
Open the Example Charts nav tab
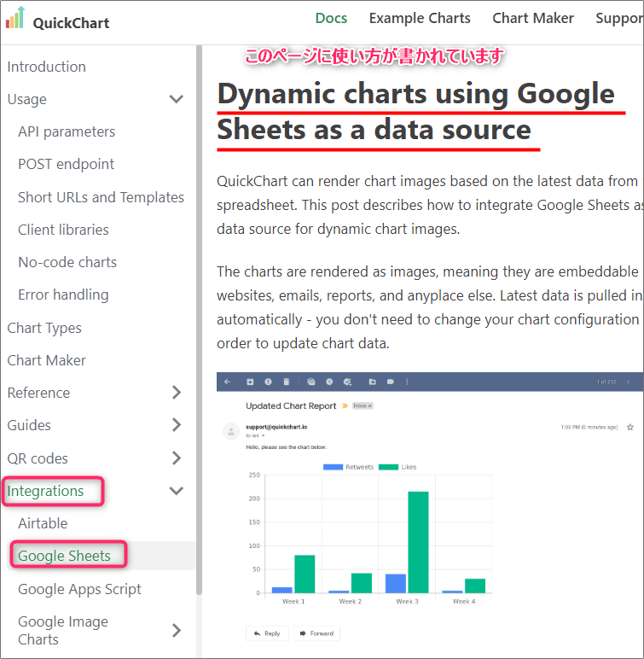pyautogui.click(x=420, y=18)
